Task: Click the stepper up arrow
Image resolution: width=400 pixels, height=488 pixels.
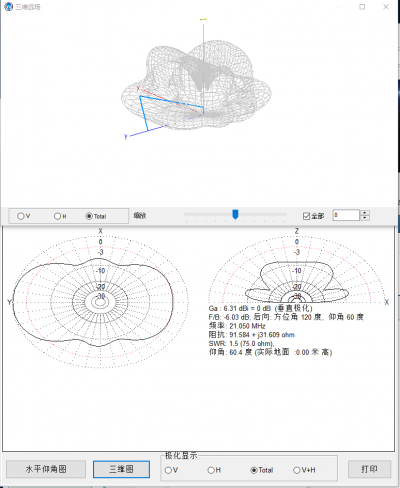Action: click(x=365, y=213)
